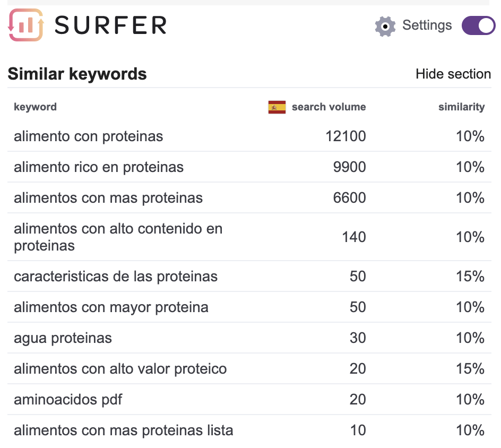Click 'alimentos con mayor proteina' keyword
Image resolution: width=501 pixels, height=448 pixels.
click(x=111, y=307)
